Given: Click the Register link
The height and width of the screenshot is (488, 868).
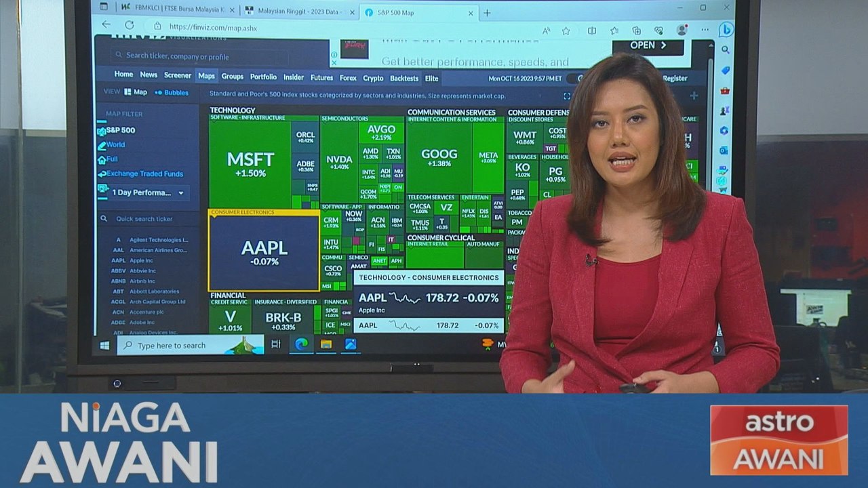Looking at the screenshot, I should [x=675, y=78].
